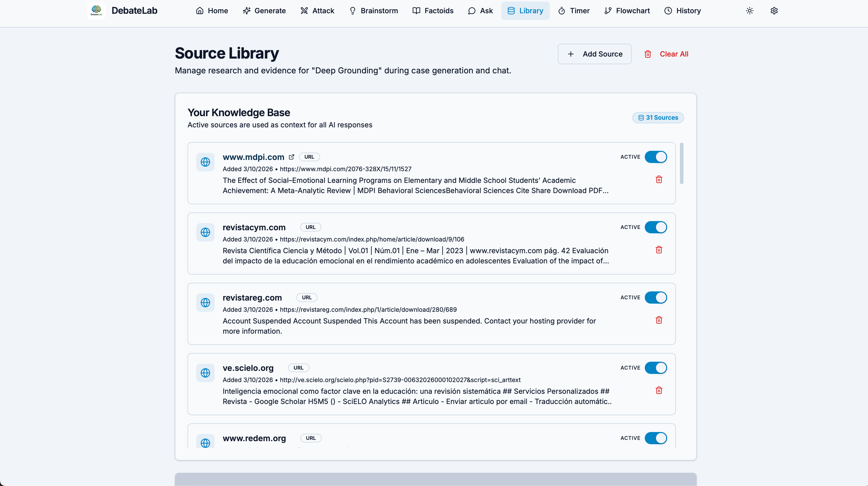Click the 31 Sources badge

(658, 117)
